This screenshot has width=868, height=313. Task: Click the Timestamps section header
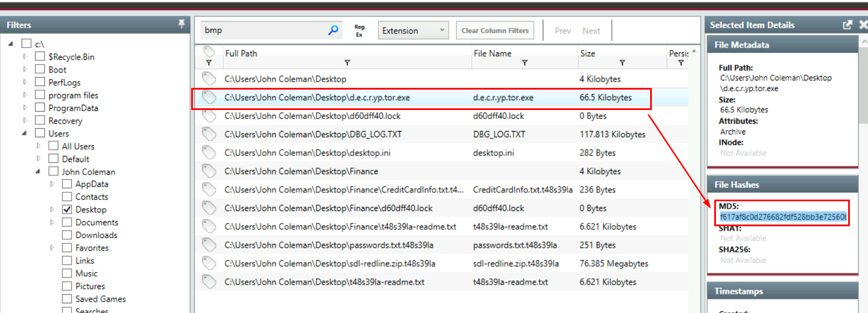[x=783, y=291]
